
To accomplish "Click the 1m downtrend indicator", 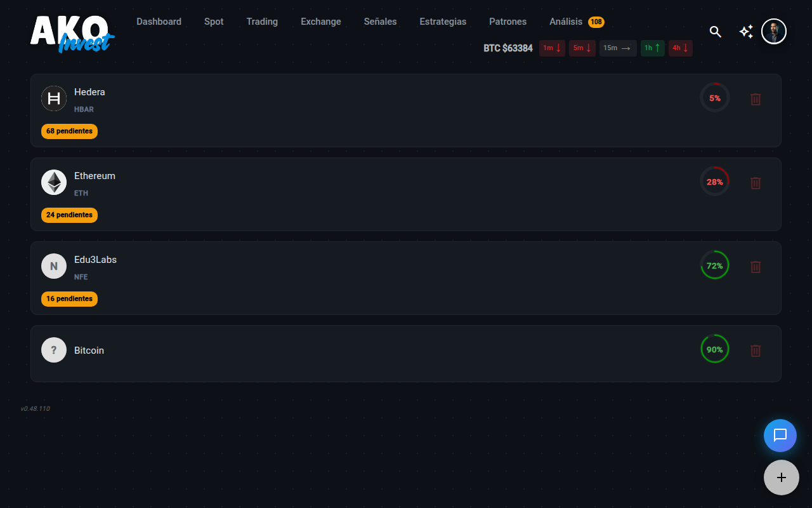I will 552,48.
